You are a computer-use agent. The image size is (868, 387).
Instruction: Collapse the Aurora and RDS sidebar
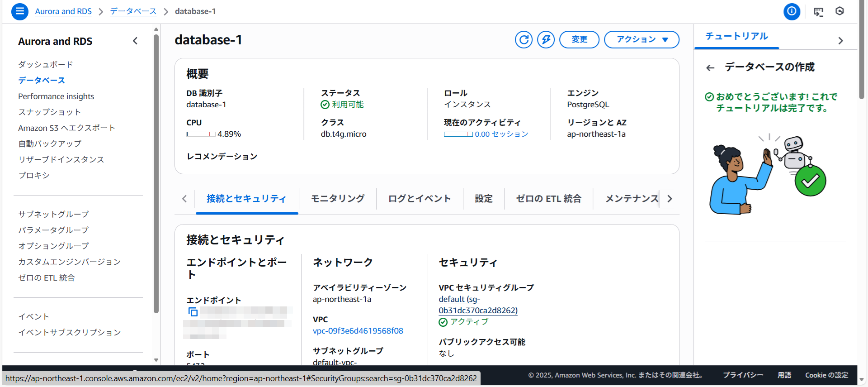point(135,41)
